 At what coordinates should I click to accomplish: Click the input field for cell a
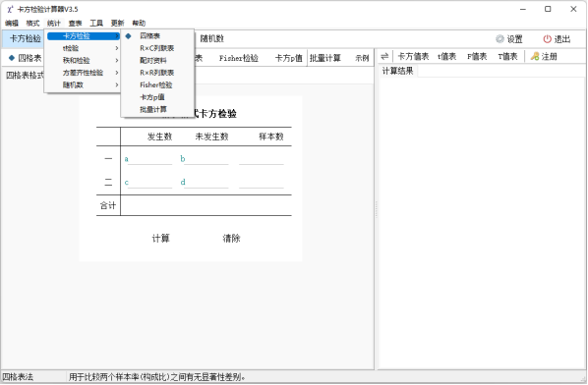click(x=149, y=159)
